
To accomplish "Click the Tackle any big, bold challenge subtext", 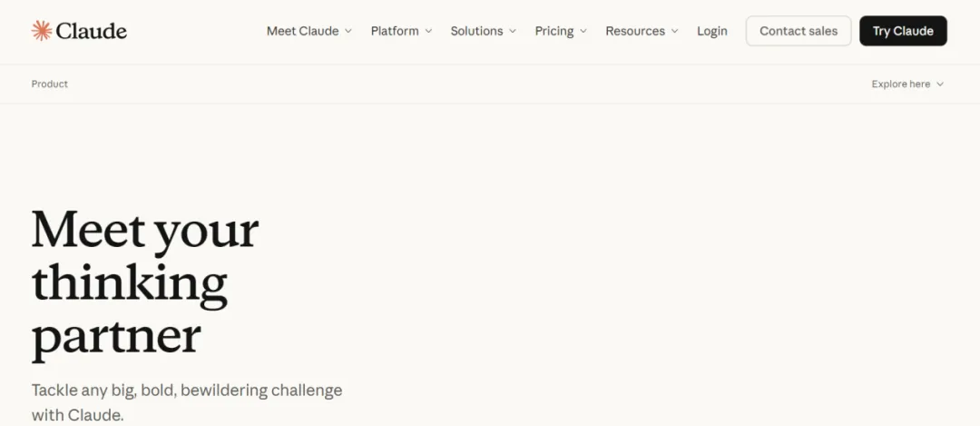I will [x=187, y=401].
